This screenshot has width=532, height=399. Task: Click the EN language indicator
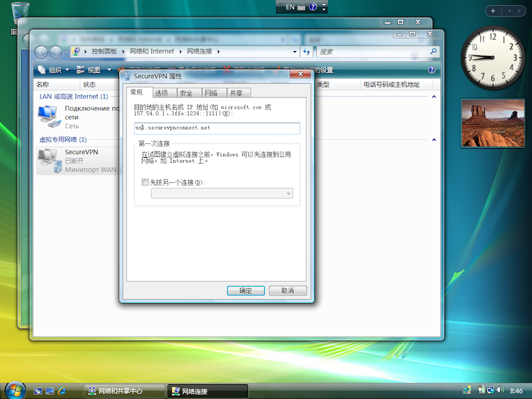pyautogui.click(x=290, y=7)
